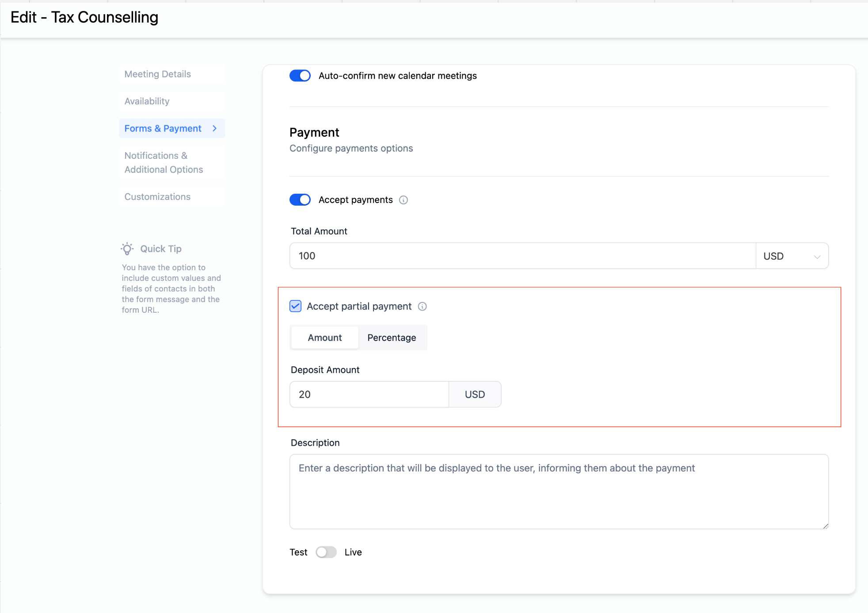This screenshot has height=613, width=868.
Task: Click the Deposit Amount input field
Action: tap(369, 395)
